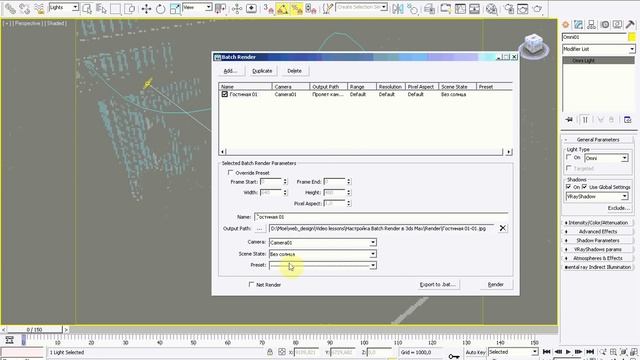
Task: Toggle the Percent Snap icon
Action: [x=297, y=9]
